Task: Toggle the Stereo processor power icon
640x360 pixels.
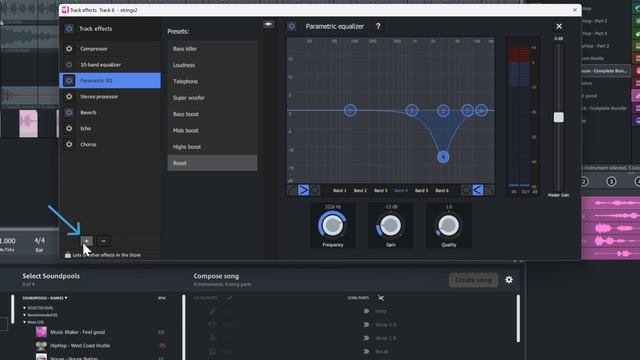Action: coord(69,96)
